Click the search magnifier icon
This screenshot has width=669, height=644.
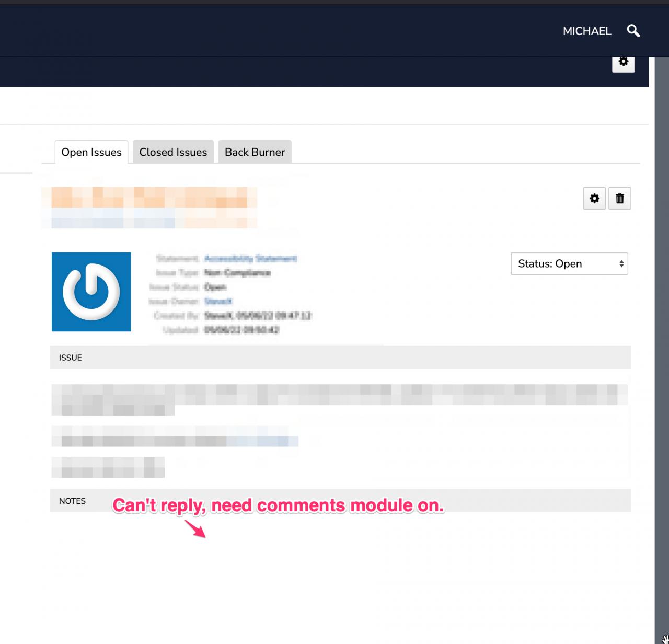[x=633, y=31]
